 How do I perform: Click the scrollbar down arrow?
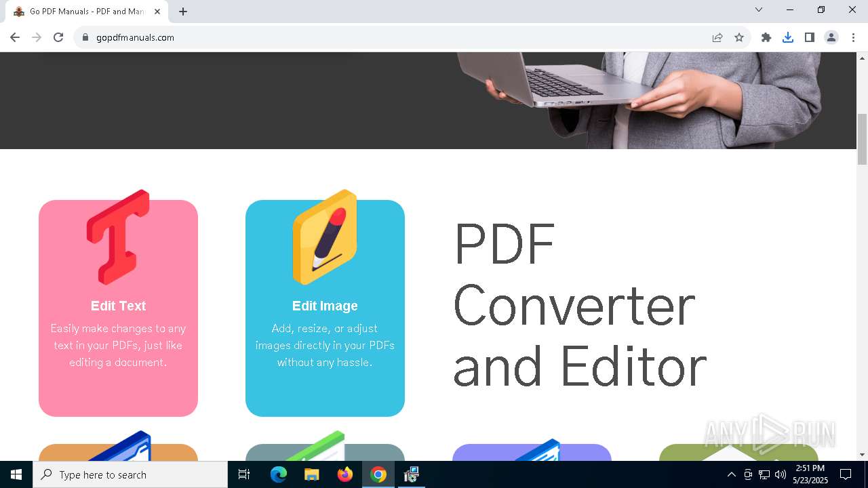pyautogui.click(x=862, y=455)
